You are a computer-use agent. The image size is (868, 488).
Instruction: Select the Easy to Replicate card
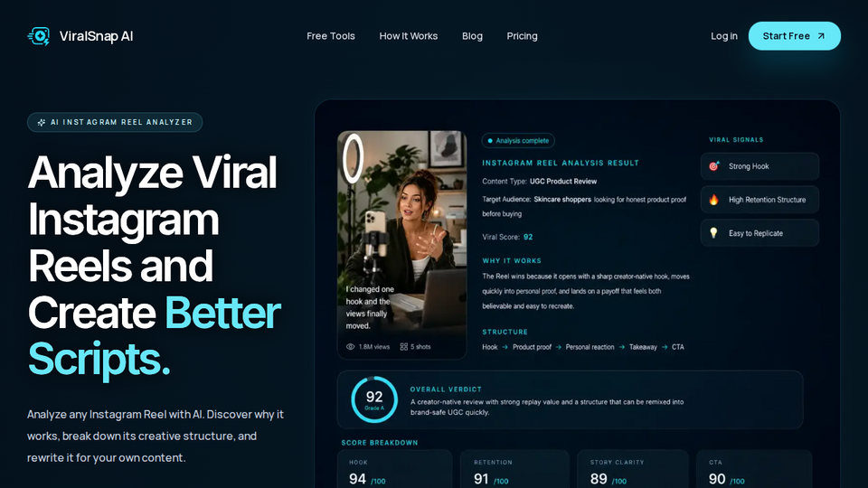[x=759, y=233]
